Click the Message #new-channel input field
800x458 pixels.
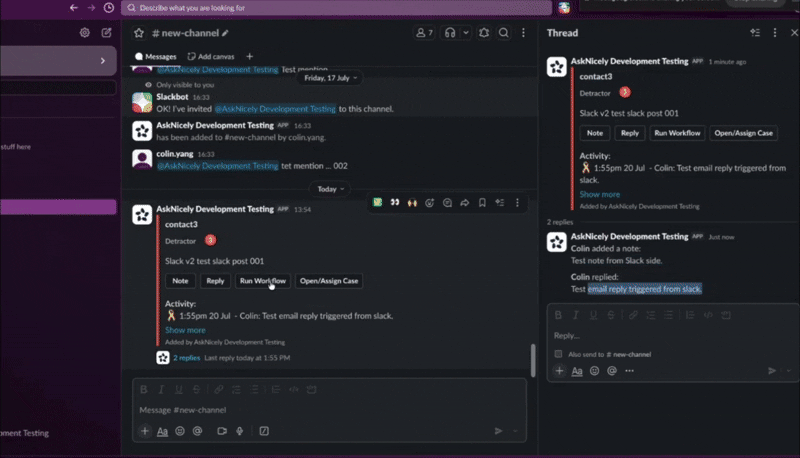pos(329,410)
